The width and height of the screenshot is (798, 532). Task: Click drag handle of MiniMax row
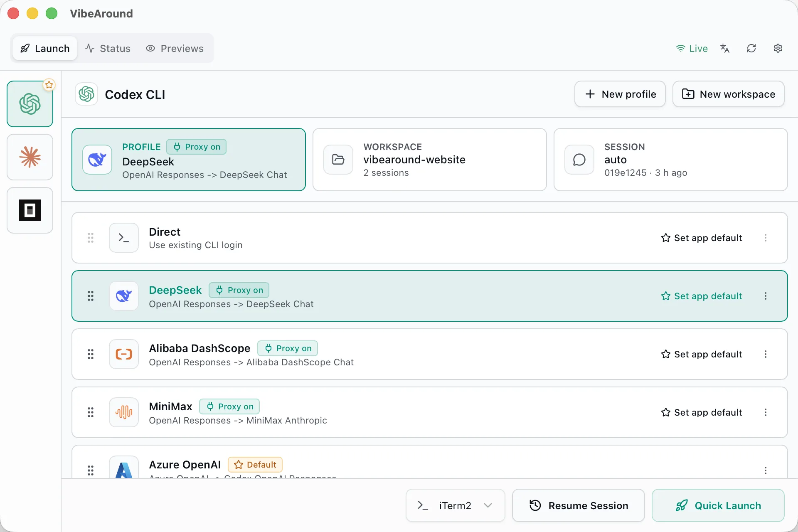click(91, 412)
